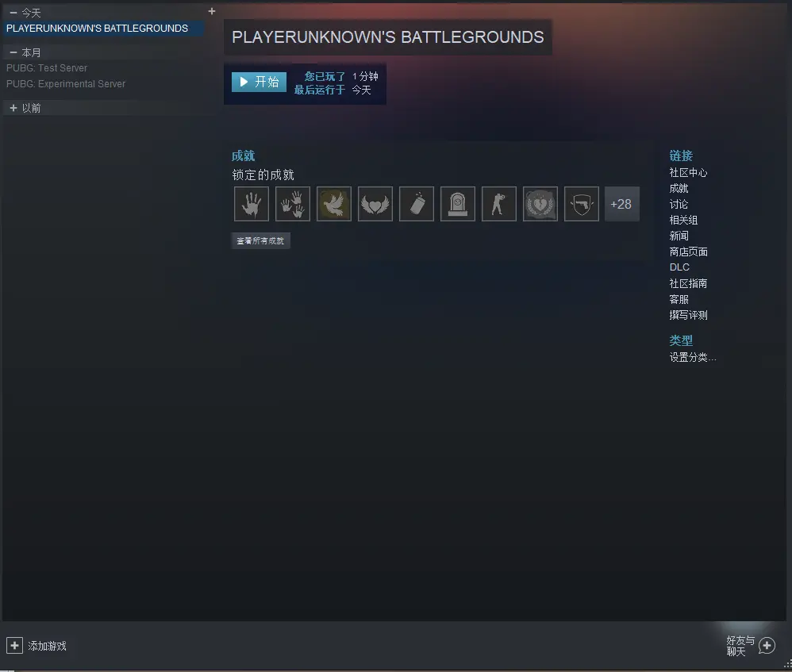Screen dimensions: 792x672
Task: Show the +28 remaining locked achievements
Action: coord(622,204)
